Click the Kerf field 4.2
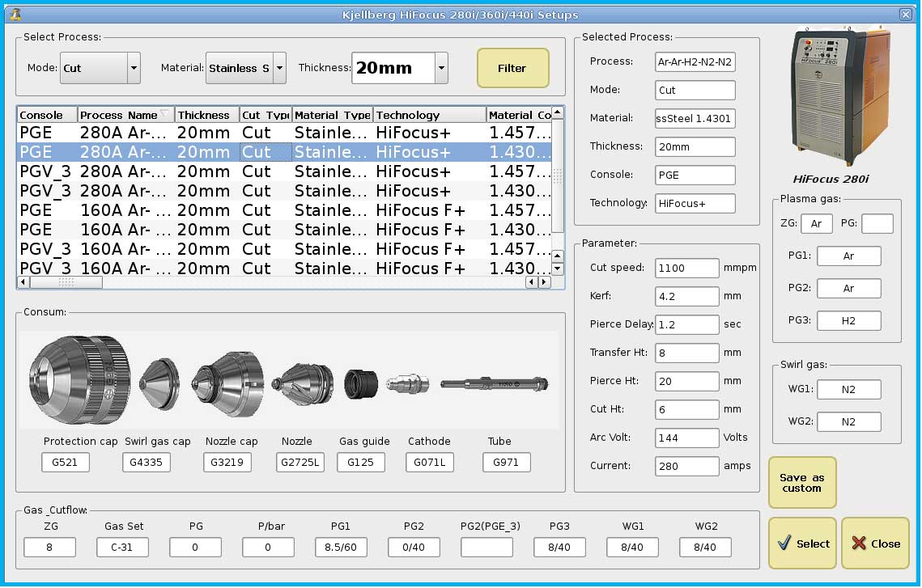 686,296
